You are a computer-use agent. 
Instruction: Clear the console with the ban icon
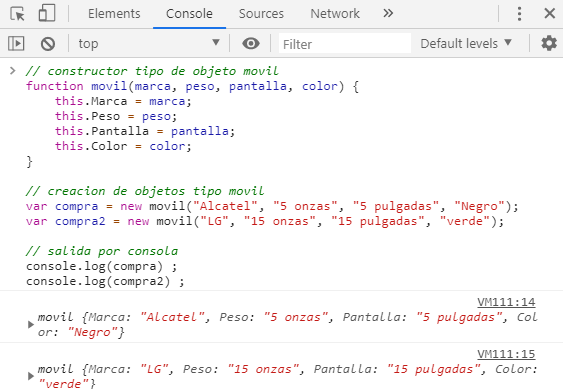click(x=48, y=44)
